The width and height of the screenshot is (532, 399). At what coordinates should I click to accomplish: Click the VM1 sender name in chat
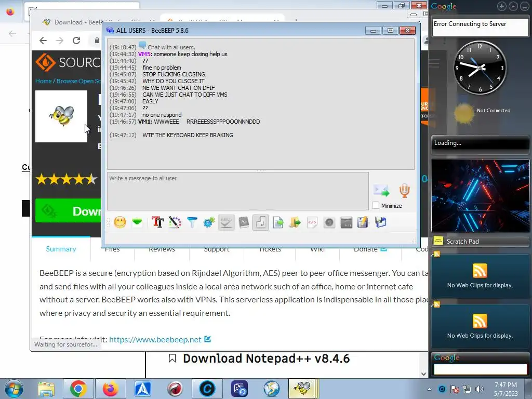click(144, 122)
